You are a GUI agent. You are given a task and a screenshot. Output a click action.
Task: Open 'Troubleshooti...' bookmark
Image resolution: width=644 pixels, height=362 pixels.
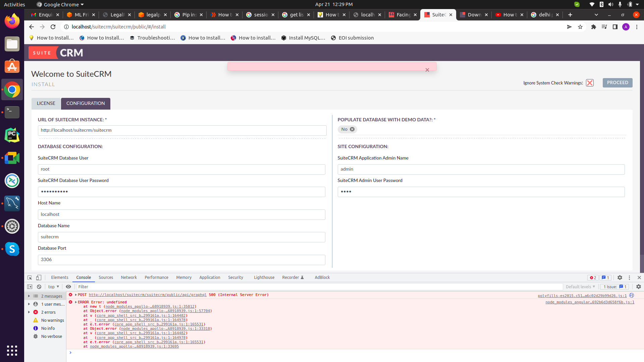coord(152,38)
